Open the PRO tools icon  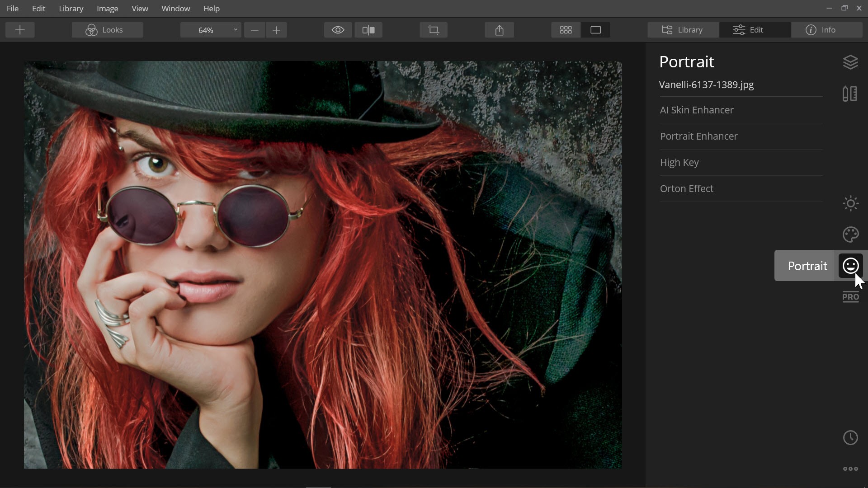850,297
